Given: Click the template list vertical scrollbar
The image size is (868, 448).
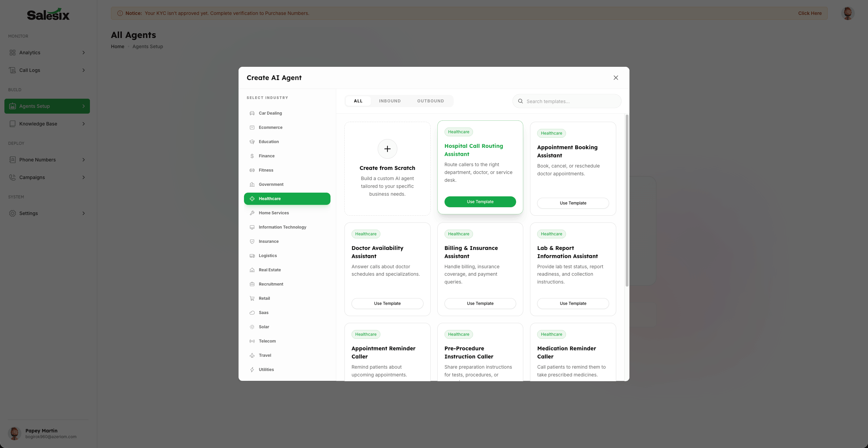Looking at the screenshot, I should [x=627, y=201].
